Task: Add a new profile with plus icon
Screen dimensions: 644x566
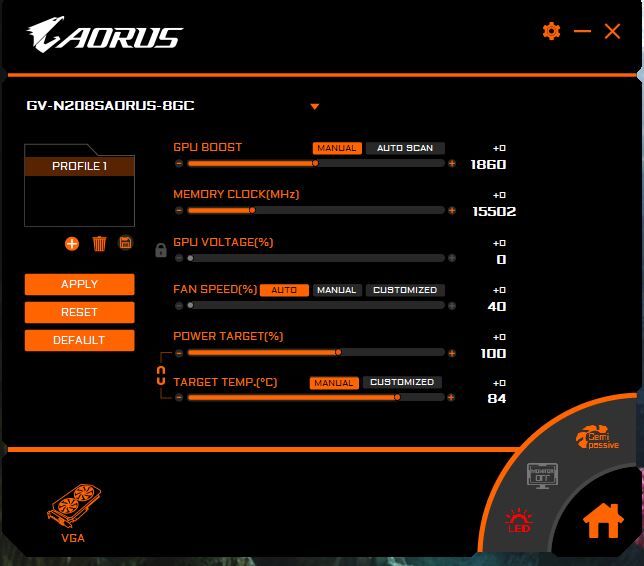Action: [x=72, y=244]
